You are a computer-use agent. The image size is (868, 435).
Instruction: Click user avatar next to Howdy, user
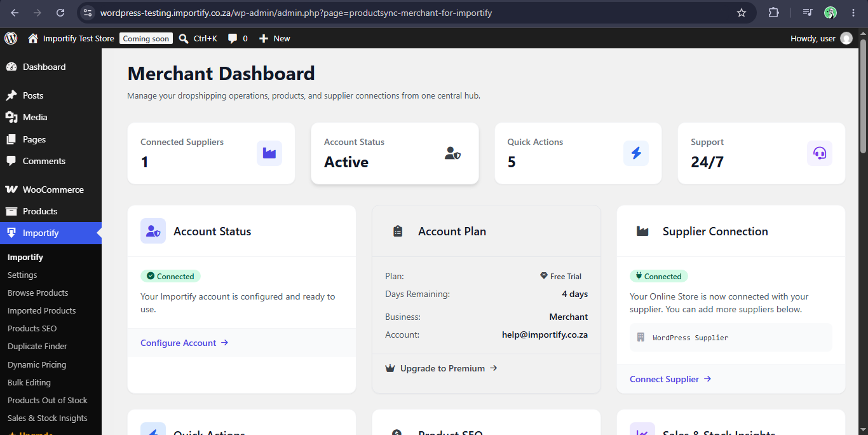846,38
